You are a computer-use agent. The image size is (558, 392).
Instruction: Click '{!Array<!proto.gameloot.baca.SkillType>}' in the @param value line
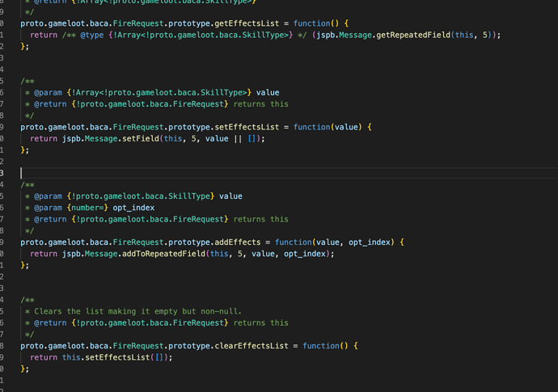pyautogui.click(x=159, y=93)
